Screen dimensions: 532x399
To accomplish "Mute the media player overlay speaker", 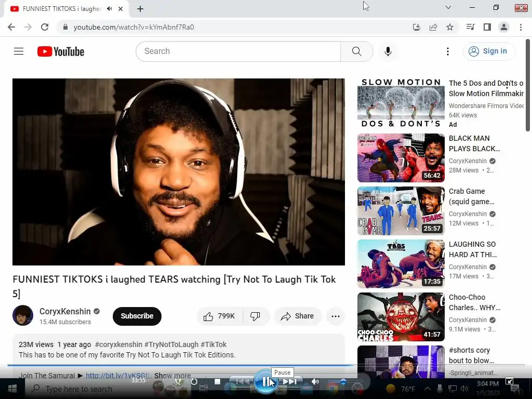I will (315, 382).
